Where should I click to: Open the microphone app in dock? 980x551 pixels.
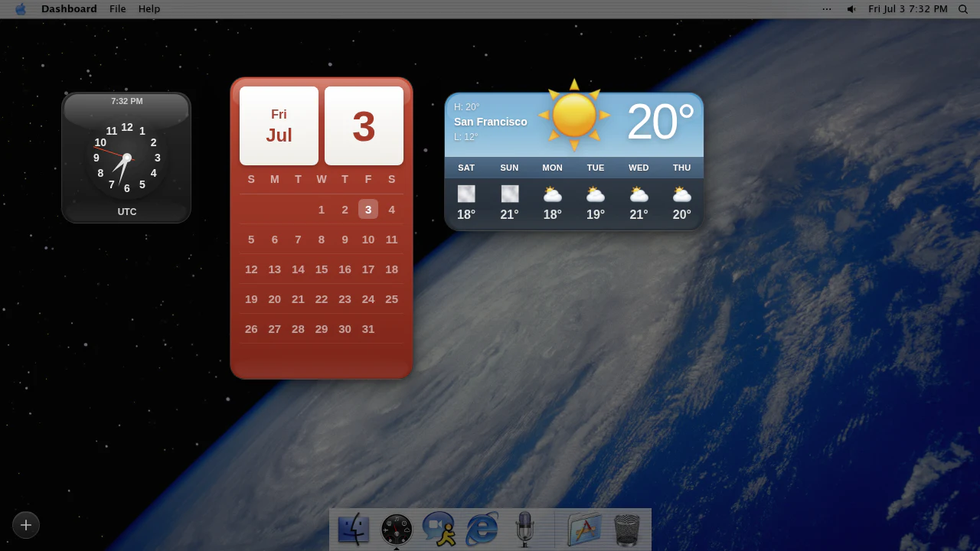tap(524, 529)
